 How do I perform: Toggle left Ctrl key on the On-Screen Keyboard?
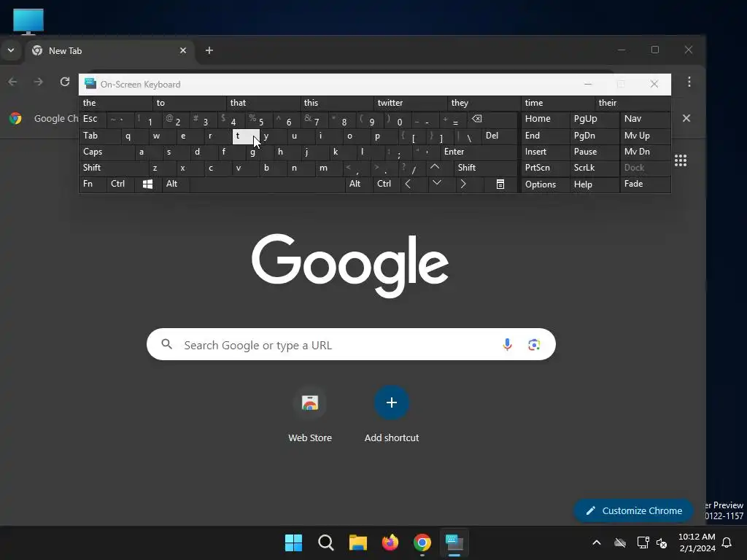(x=120, y=184)
